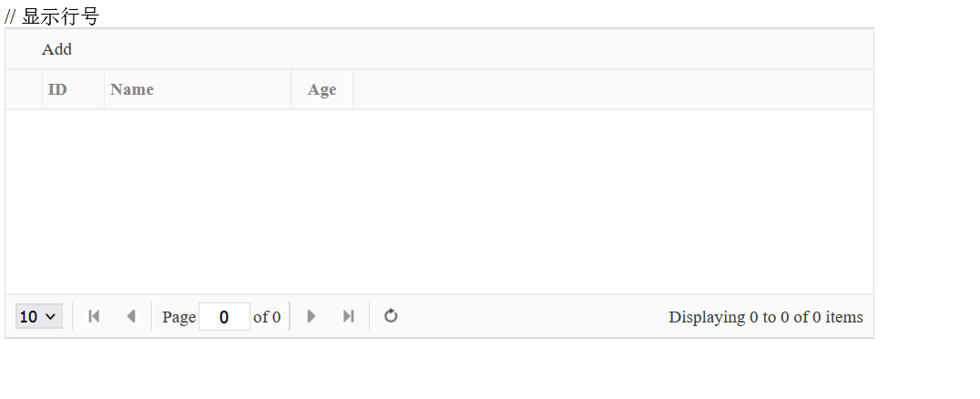Click the "Displaying 0 to 0 of 0 items" text
The height and width of the screenshot is (399, 980).
point(766,317)
